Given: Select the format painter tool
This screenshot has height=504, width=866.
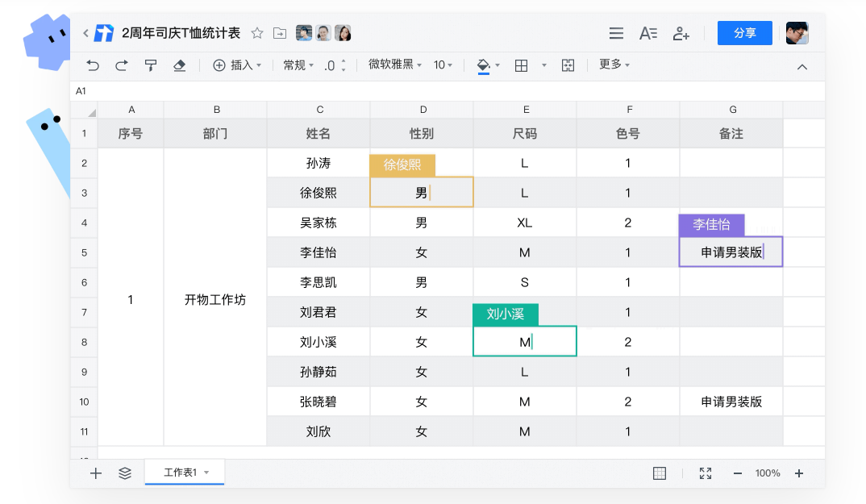Looking at the screenshot, I should (151, 65).
